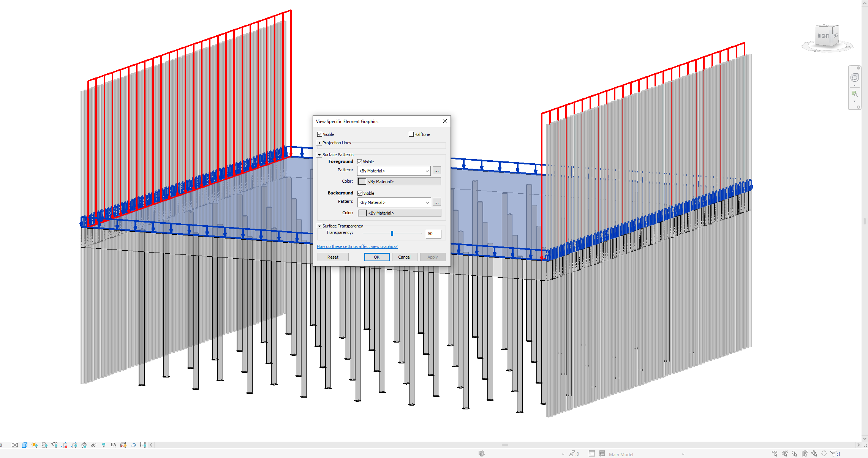Click the RIGHT face of the ViewCube
This screenshot has width=868, height=458.
(824, 36)
